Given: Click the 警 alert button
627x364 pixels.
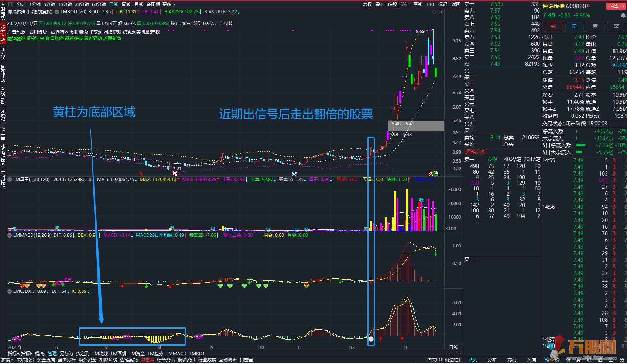Looking at the screenshot, I should pyautogui.click(x=616, y=26).
